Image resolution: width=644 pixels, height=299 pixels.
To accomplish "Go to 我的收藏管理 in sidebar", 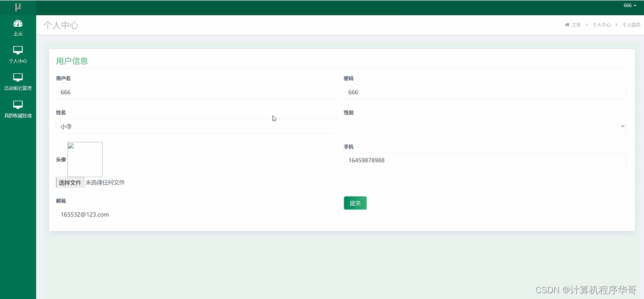I will (x=18, y=109).
